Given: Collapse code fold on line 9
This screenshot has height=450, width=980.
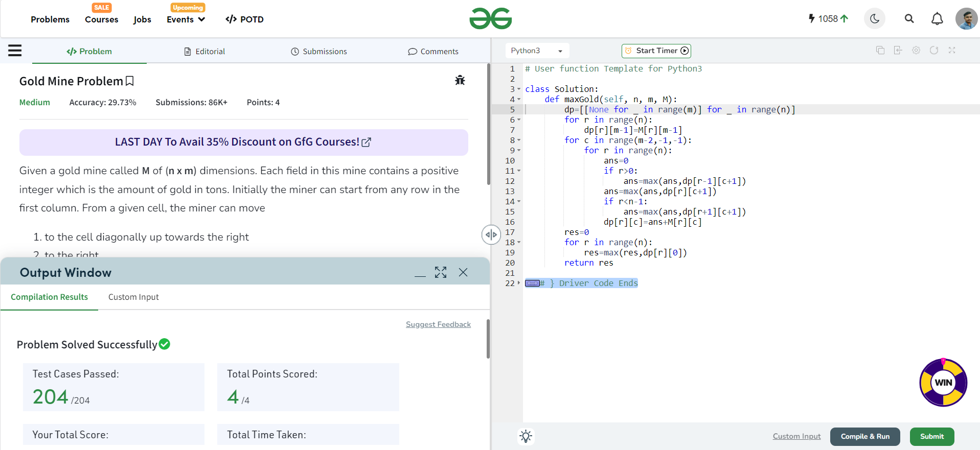Looking at the screenshot, I should tap(519, 151).
